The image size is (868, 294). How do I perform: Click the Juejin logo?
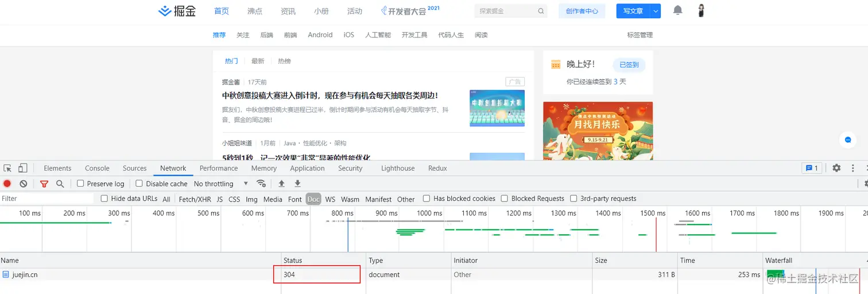177,11
